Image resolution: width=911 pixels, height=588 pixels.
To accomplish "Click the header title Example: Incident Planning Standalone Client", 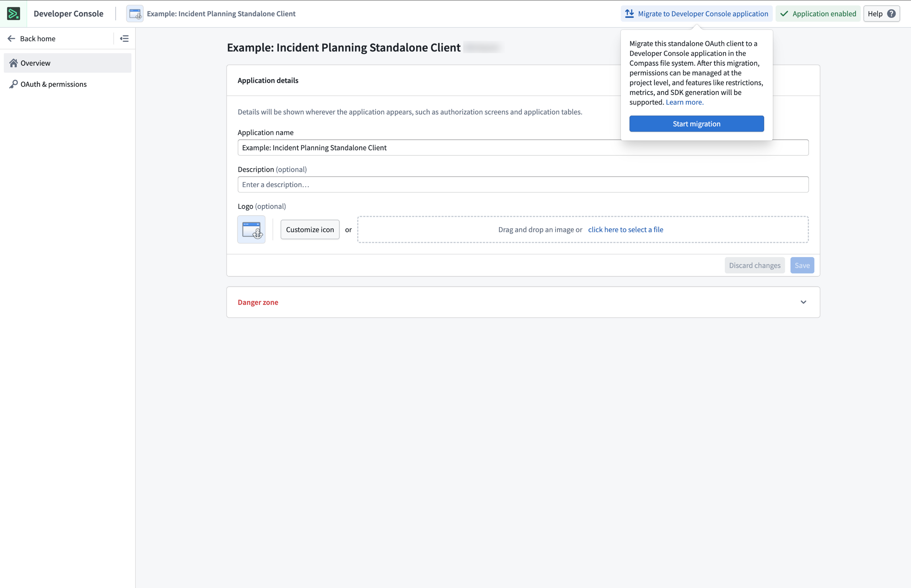I will click(x=221, y=14).
